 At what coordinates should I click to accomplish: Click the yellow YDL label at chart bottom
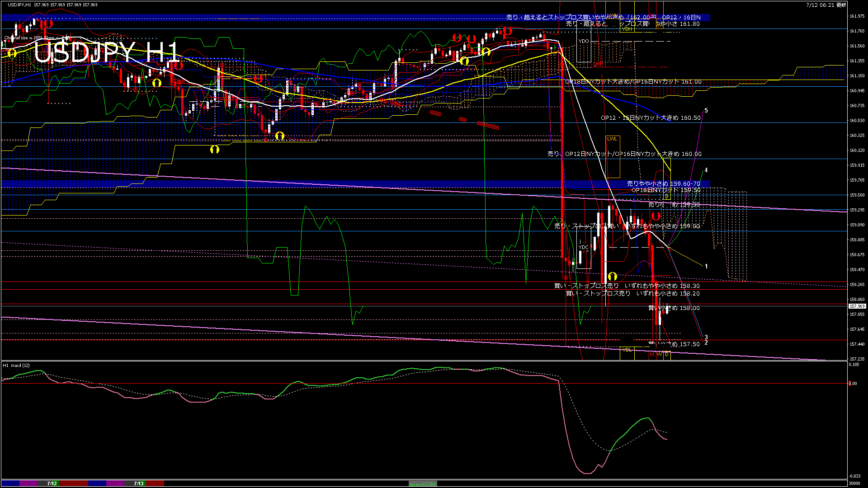627,350
